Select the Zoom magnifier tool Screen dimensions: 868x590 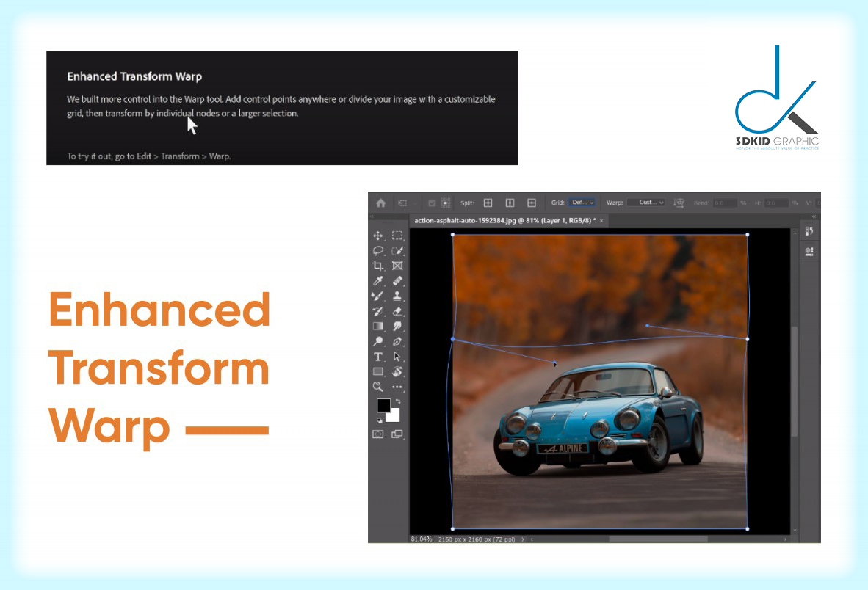tap(378, 387)
